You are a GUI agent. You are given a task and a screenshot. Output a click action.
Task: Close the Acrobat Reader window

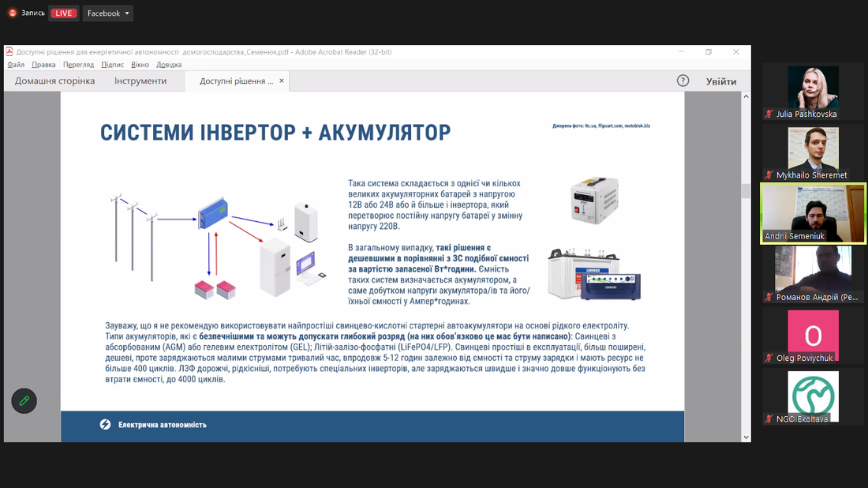pyautogui.click(x=735, y=51)
